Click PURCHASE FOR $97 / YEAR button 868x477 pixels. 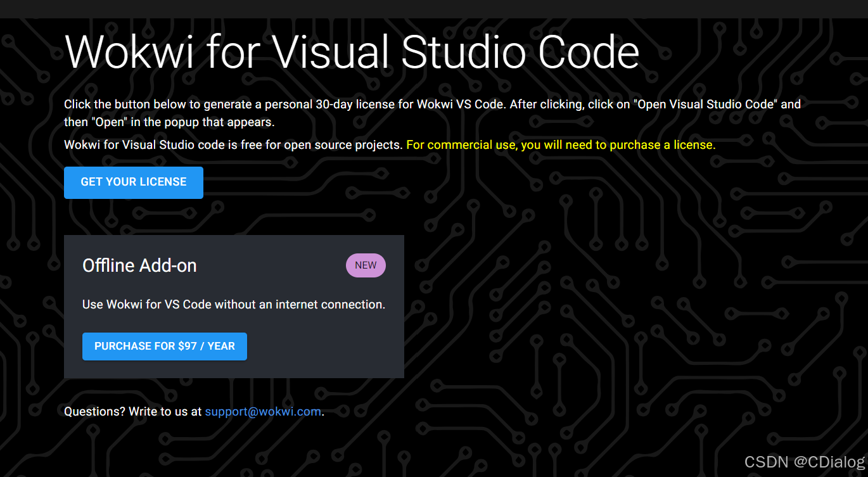point(165,347)
